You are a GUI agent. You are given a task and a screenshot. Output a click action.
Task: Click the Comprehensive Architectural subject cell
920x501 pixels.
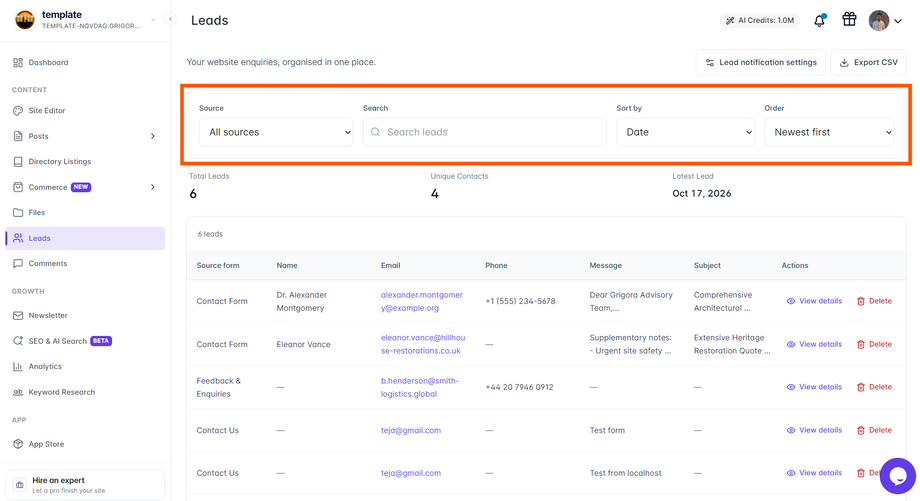coord(723,301)
